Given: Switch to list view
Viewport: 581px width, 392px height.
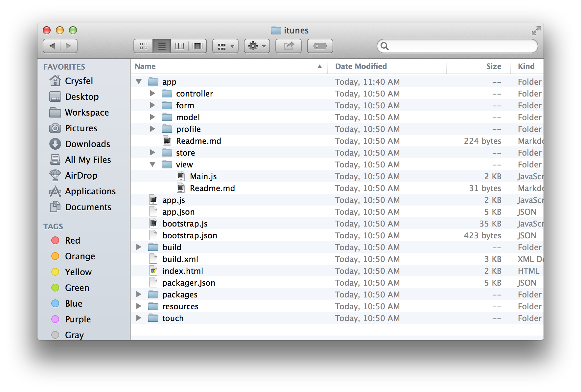Looking at the screenshot, I should pos(162,46).
